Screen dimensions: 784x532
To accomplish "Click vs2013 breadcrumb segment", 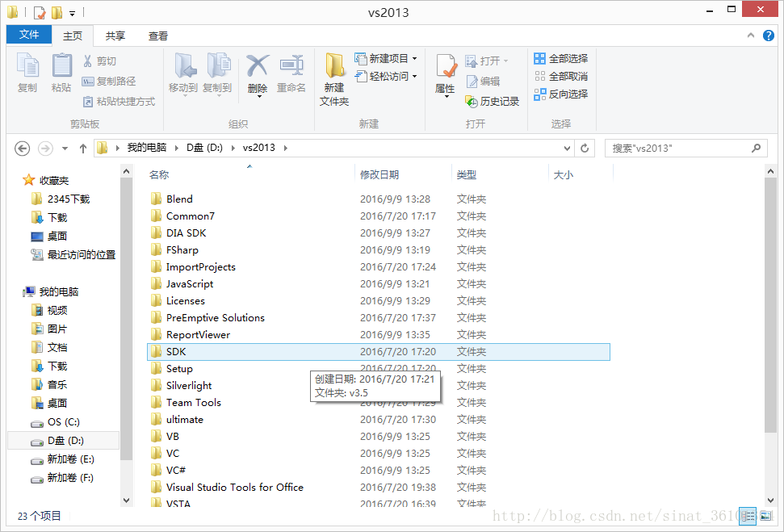I will 259,148.
